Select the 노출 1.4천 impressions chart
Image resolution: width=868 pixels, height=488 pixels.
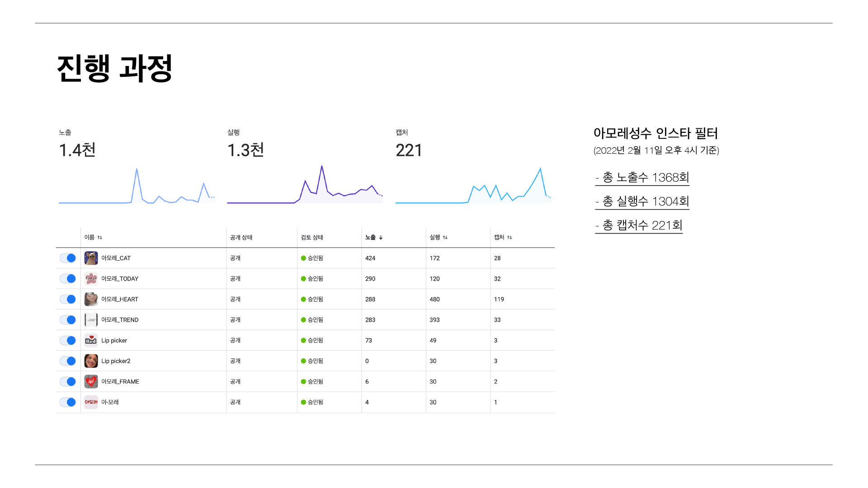137,185
